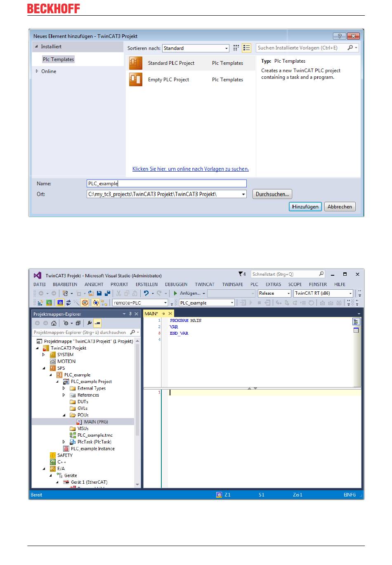The width and height of the screenshot is (392, 565).
Task: Click the Collapse All icon in Projektmappen-Explorer
Action: 78,323
